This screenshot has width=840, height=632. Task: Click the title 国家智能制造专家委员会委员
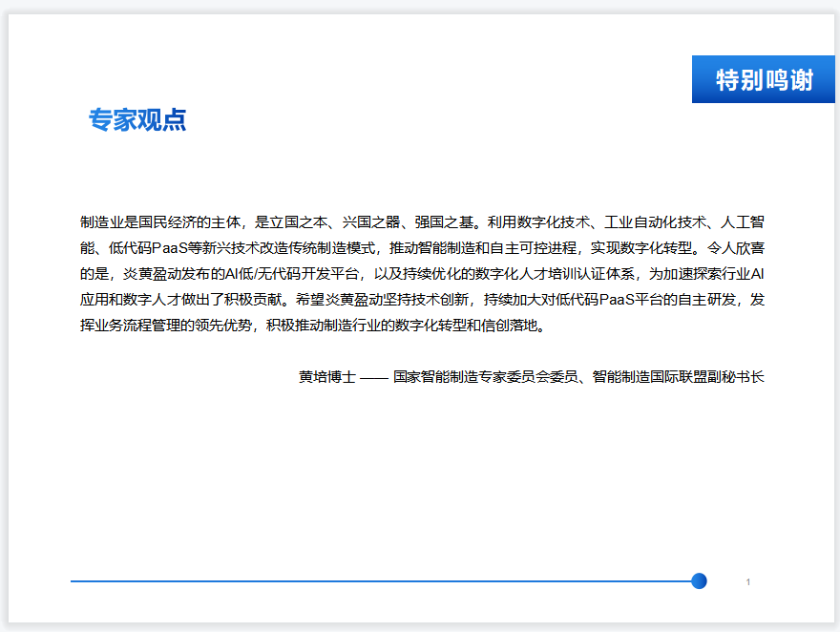(x=486, y=377)
